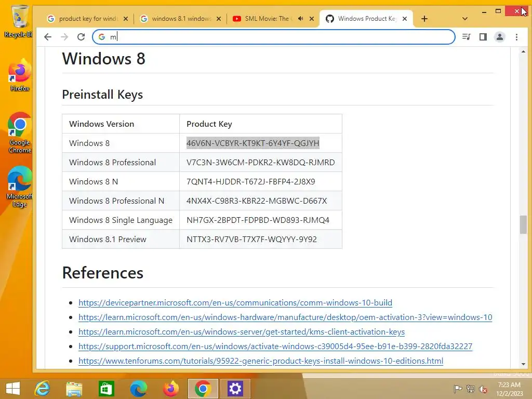This screenshot has width=532, height=399.
Task: Close the 'product key for windows' tab
Action: [126, 19]
